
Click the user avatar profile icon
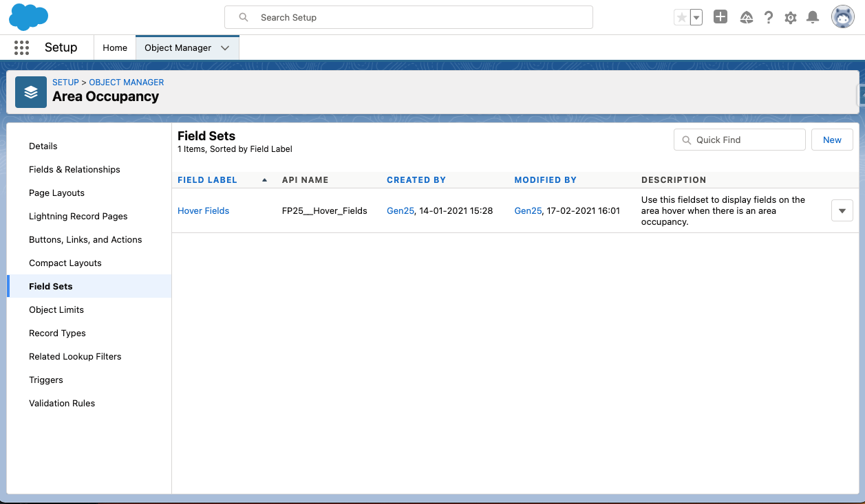pyautogui.click(x=843, y=17)
